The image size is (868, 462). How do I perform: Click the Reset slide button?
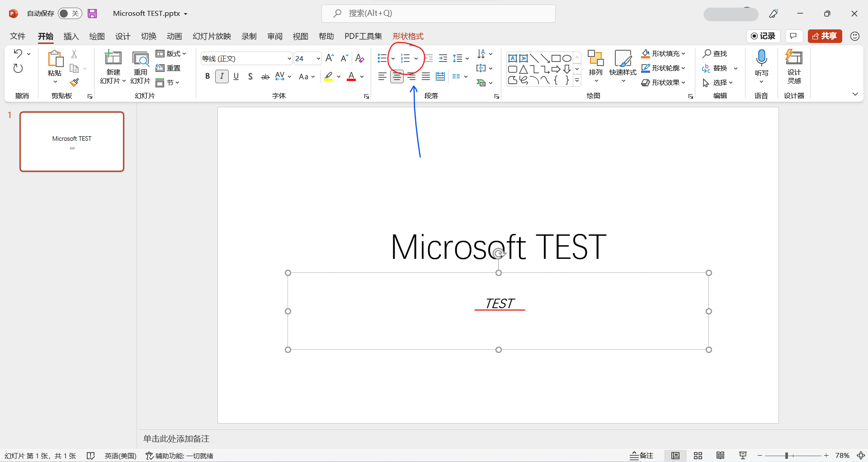pos(168,68)
